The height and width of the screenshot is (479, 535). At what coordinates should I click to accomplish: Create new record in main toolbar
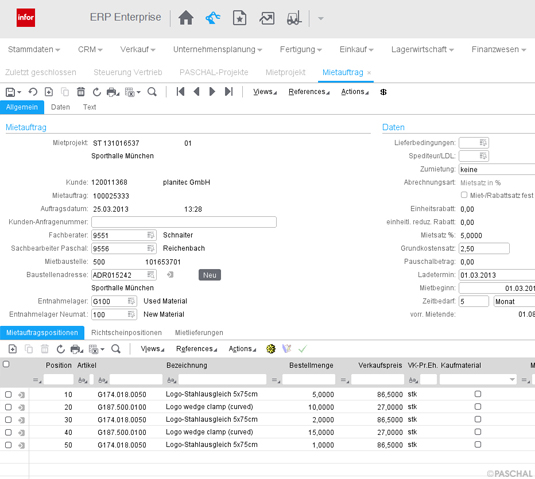49,92
